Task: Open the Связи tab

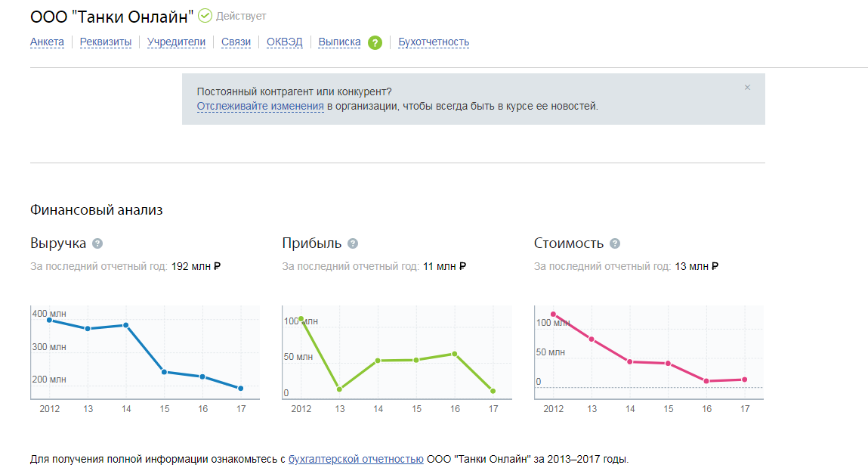Action: point(236,42)
